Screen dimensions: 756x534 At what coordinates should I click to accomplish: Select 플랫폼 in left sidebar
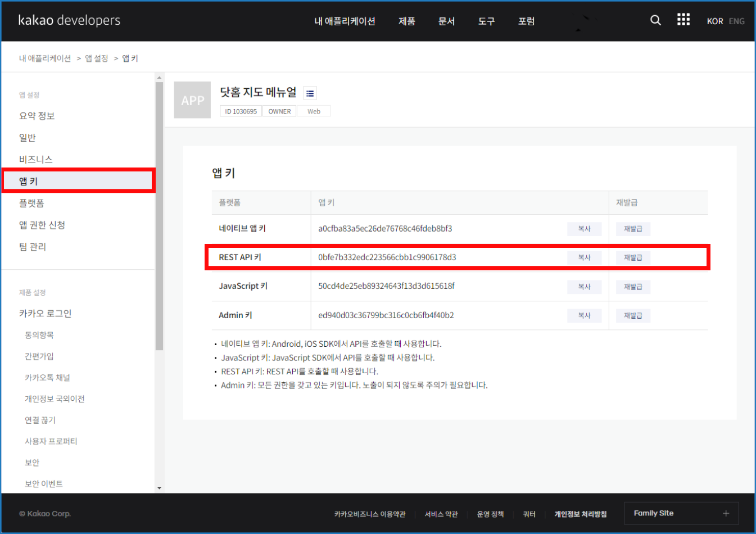click(x=31, y=203)
